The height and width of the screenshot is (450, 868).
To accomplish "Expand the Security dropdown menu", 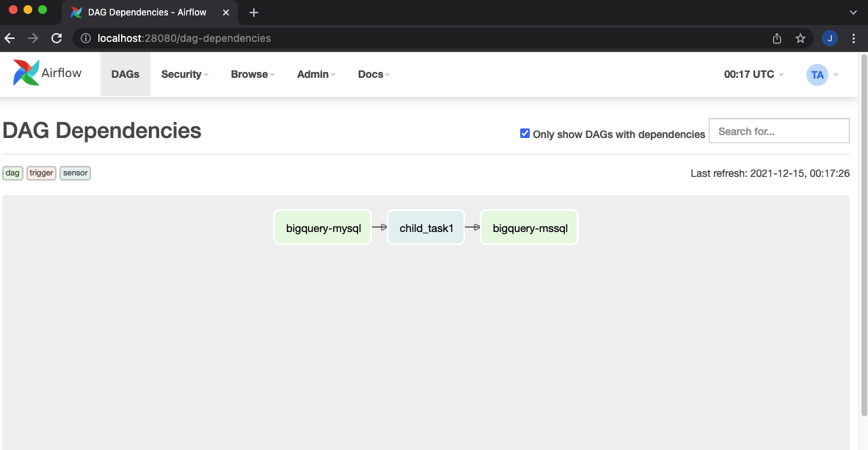I will tap(185, 74).
